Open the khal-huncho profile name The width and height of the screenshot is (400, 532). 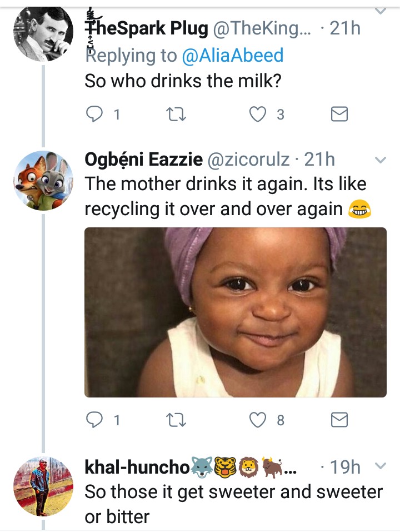click(137, 468)
